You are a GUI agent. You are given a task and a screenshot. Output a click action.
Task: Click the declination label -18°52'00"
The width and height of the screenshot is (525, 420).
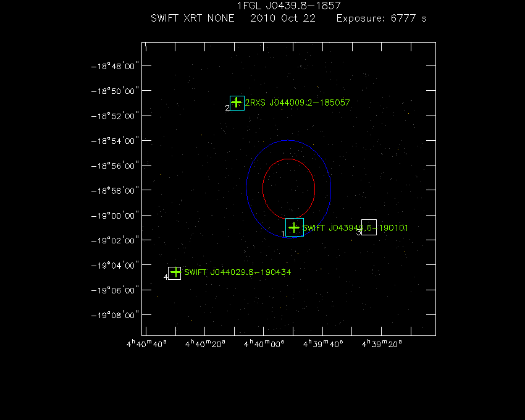[115, 116]
